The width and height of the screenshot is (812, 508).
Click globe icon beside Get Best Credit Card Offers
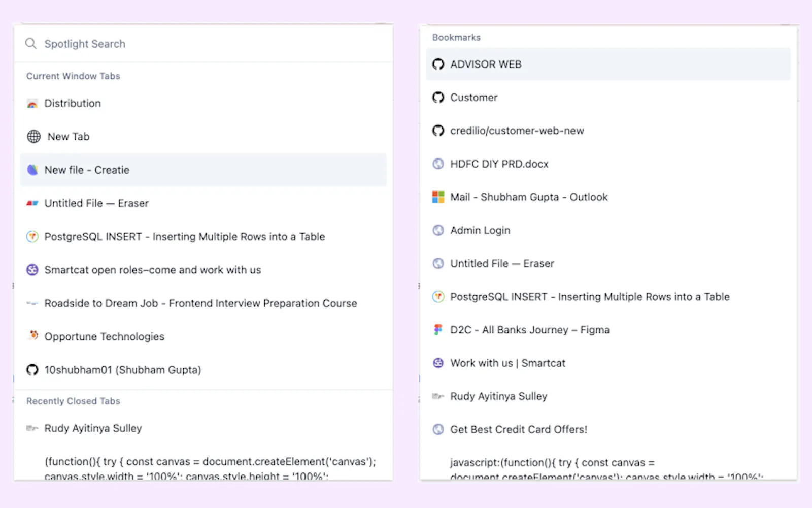[438, 429]
